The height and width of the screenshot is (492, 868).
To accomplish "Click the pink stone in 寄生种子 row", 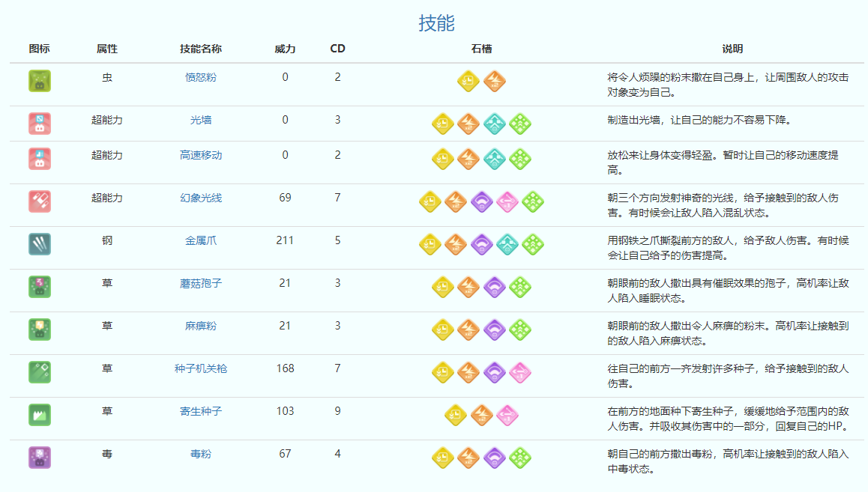I will tap(507, 415).
